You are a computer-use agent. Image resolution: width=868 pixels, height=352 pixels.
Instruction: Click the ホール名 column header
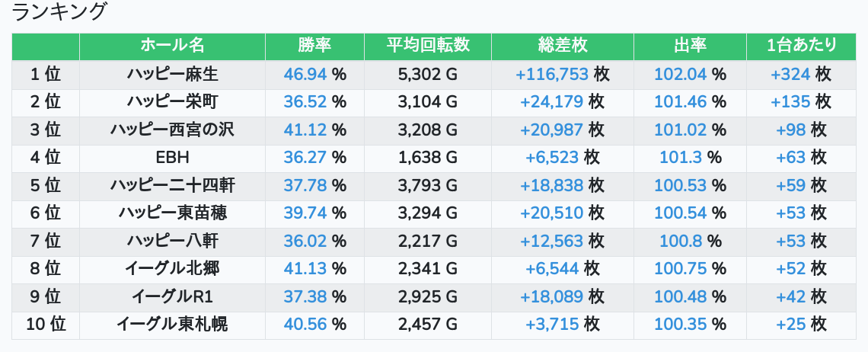[172, 46]
